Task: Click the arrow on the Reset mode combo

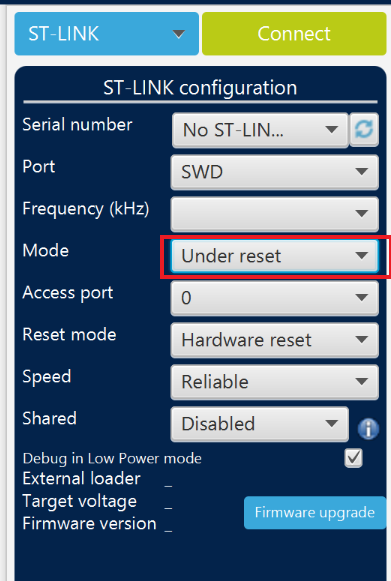Action: pos(361,339)
